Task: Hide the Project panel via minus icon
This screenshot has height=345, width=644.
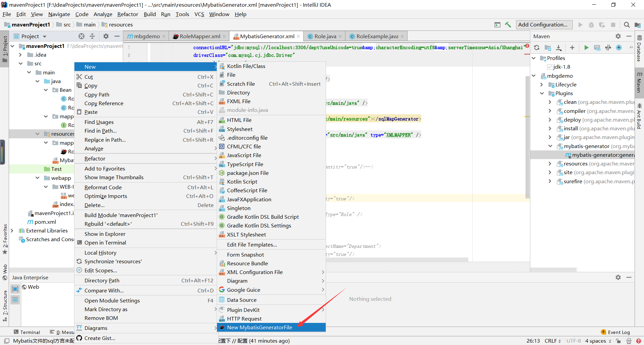Action: [117, 36]
